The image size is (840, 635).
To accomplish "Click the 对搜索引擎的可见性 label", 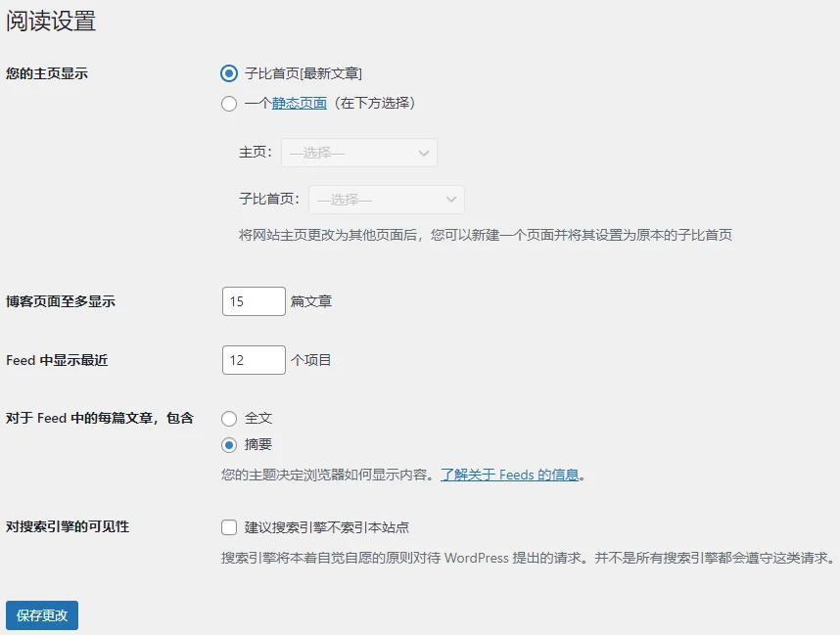I will click(68, 526).
